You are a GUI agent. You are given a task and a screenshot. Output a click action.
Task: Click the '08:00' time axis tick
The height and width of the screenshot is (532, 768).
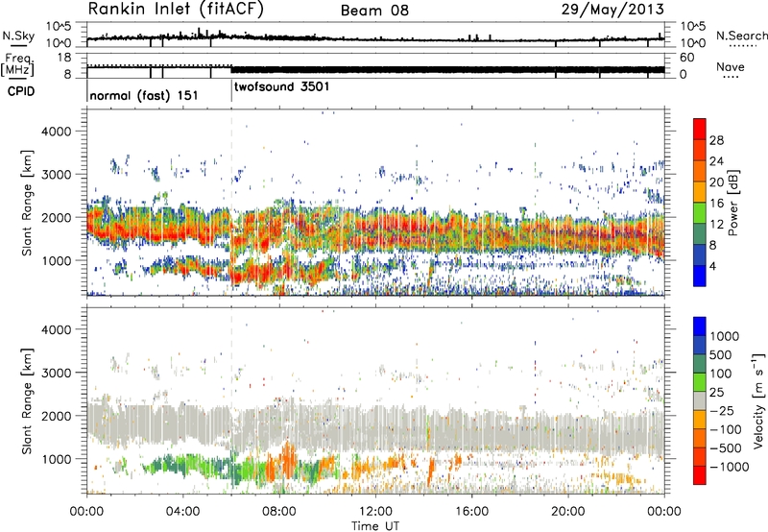pyautogui.click(x=279, y=512)
